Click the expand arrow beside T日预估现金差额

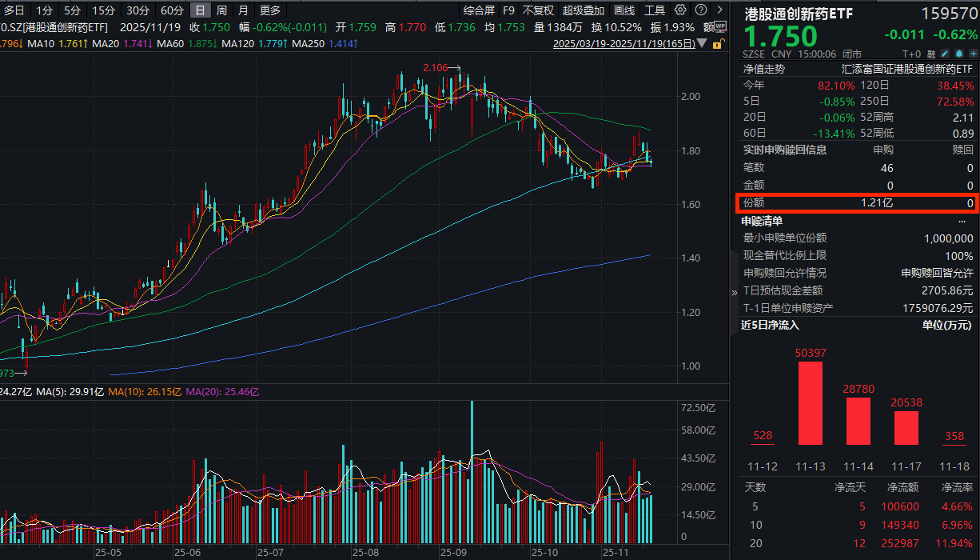(736, 291)
